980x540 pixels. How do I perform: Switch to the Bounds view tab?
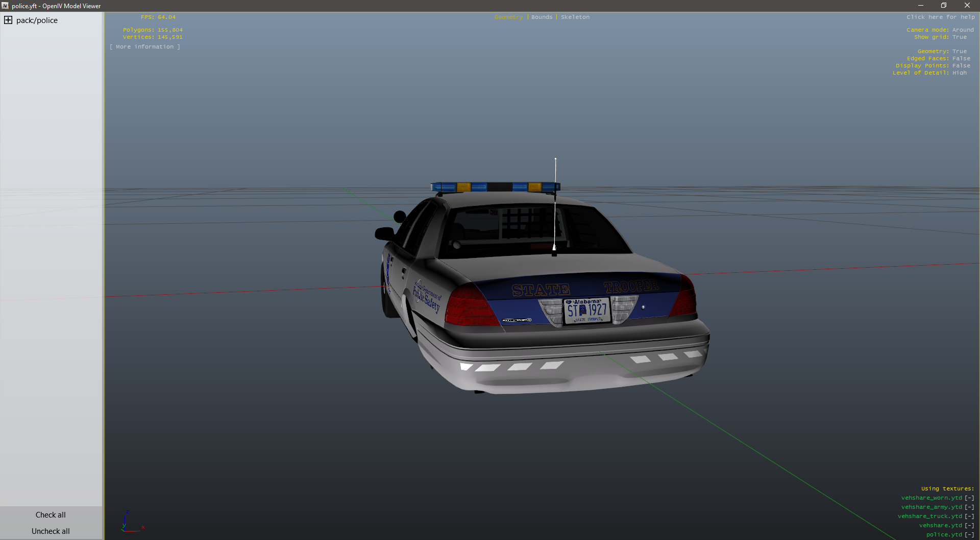coord(542,17)
